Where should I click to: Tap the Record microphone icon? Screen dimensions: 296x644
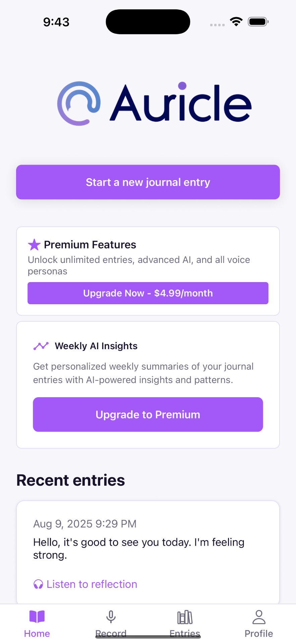pos(111,617)
